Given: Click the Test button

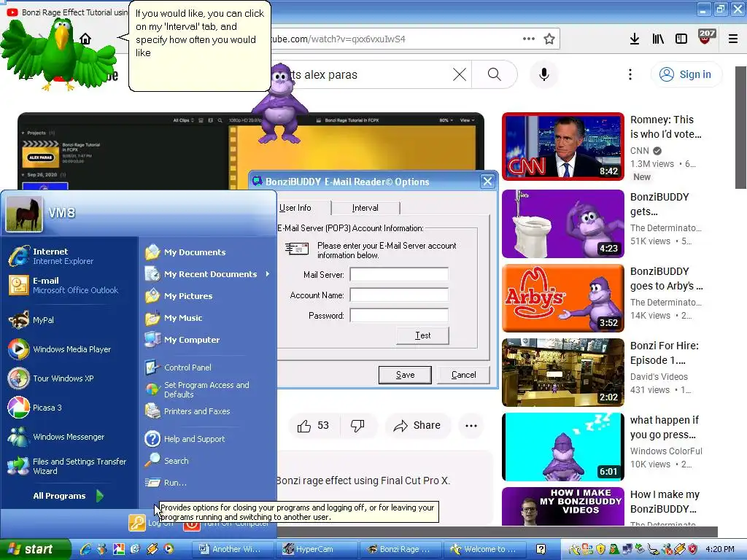Looking at the screenshot, I should 422,335.
